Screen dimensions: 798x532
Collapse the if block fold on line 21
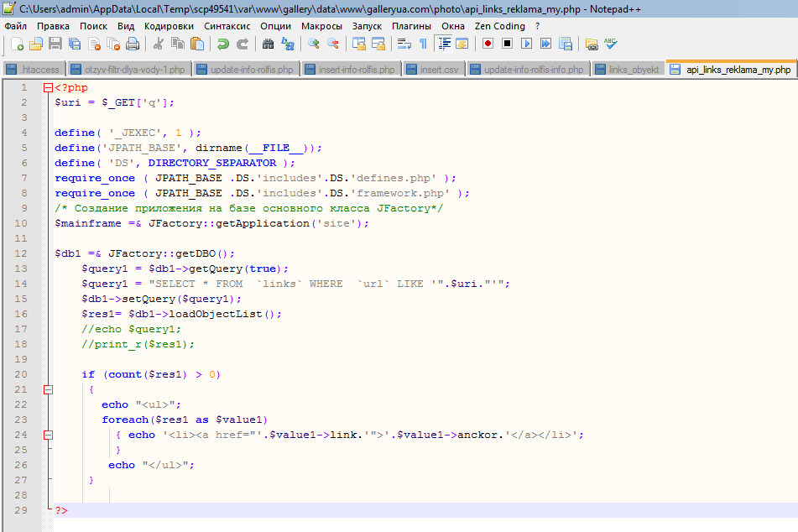tap(48, 389)
